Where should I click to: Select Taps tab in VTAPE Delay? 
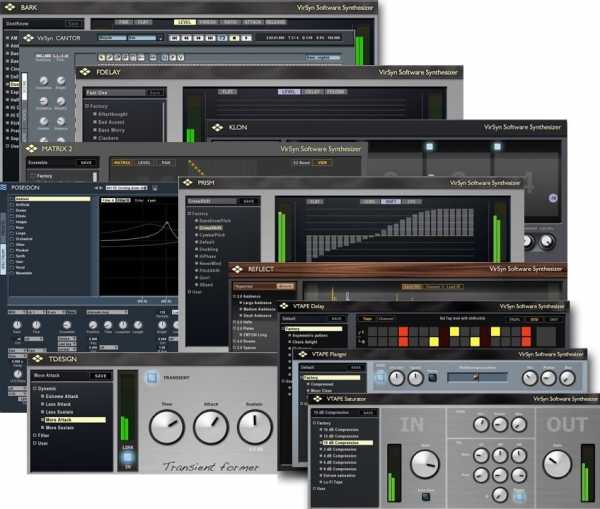click(367, 318)
